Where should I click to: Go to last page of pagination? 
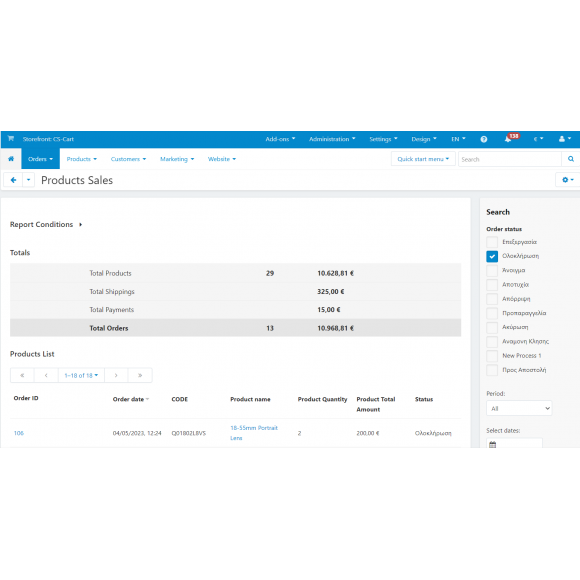coord(140,375)
